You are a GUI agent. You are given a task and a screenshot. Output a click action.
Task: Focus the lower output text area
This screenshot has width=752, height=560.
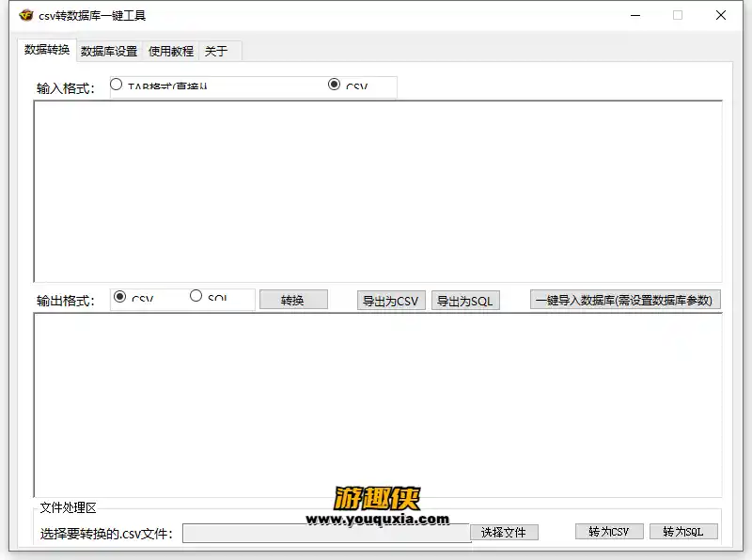378,405
